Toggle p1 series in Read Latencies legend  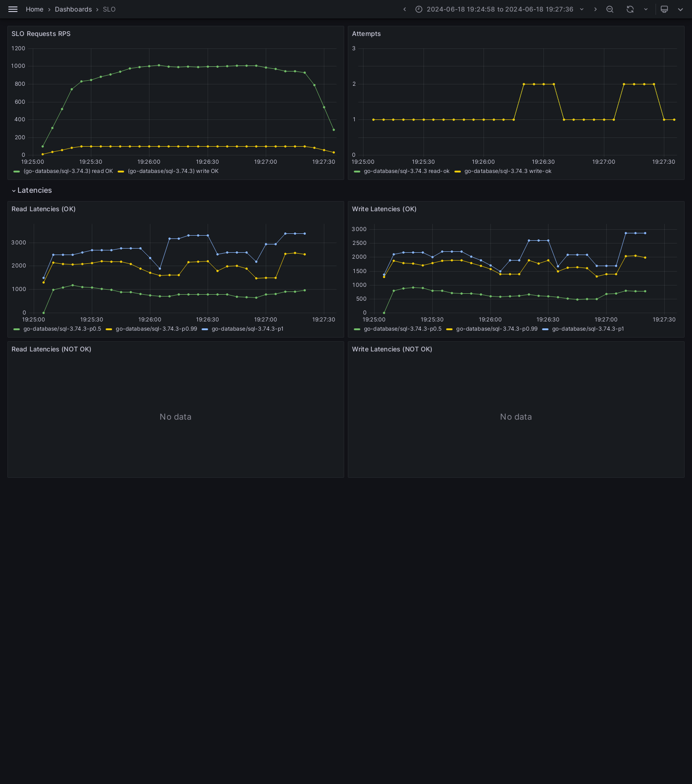pyautogui.click(x=247, y=329)
